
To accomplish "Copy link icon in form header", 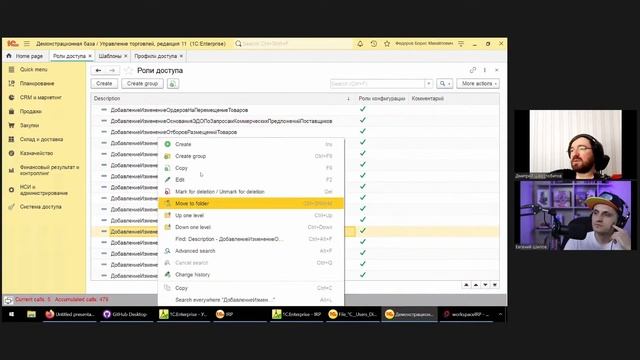I will click(473, 70).
